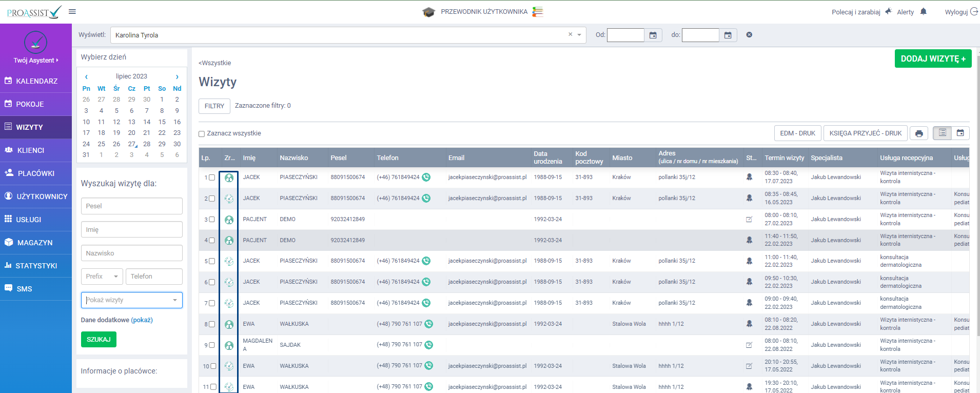
Task: Expand the Wyświetl dropdown arrow
Action: pyautogui.click(x=579, y=35)
